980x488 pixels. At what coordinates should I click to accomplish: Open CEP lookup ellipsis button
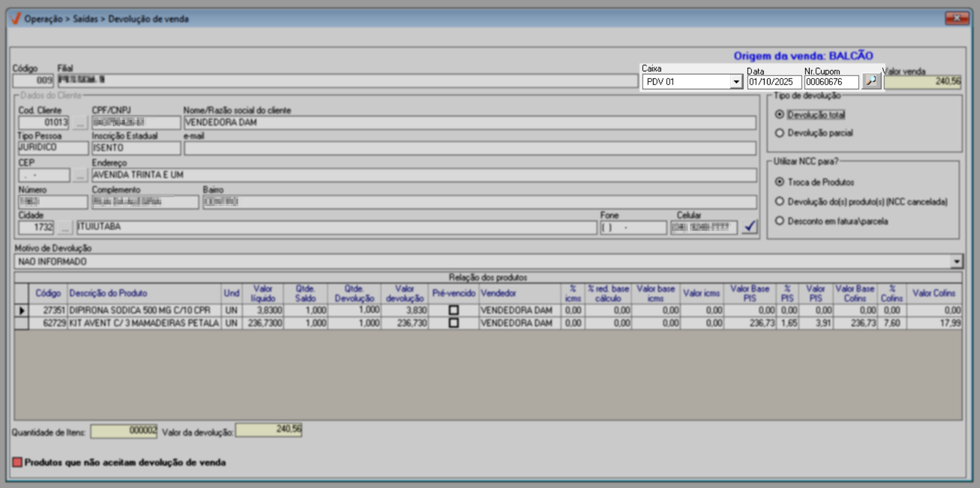click(x=80, y=176)
